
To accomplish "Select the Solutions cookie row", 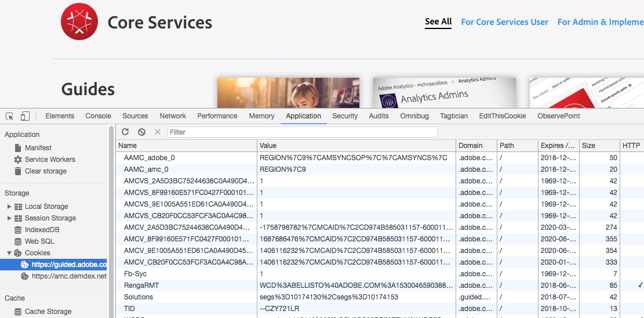I will coord(380,297).
